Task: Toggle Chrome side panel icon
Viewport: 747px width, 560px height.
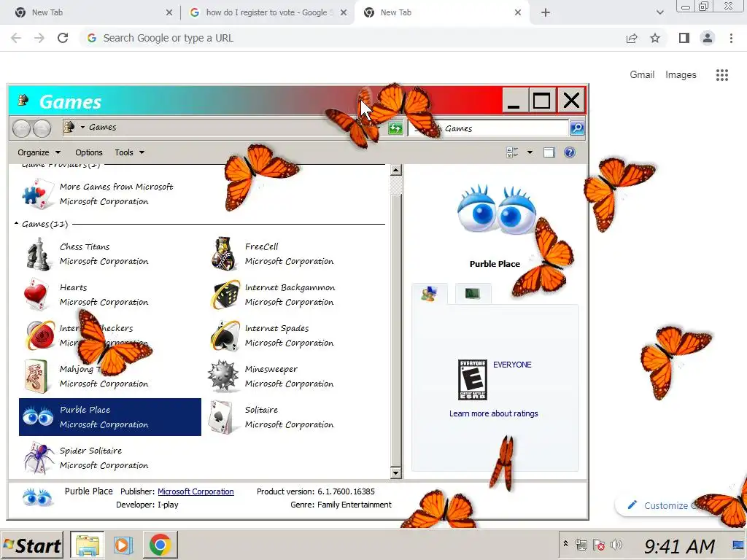Action: [684, 38]
